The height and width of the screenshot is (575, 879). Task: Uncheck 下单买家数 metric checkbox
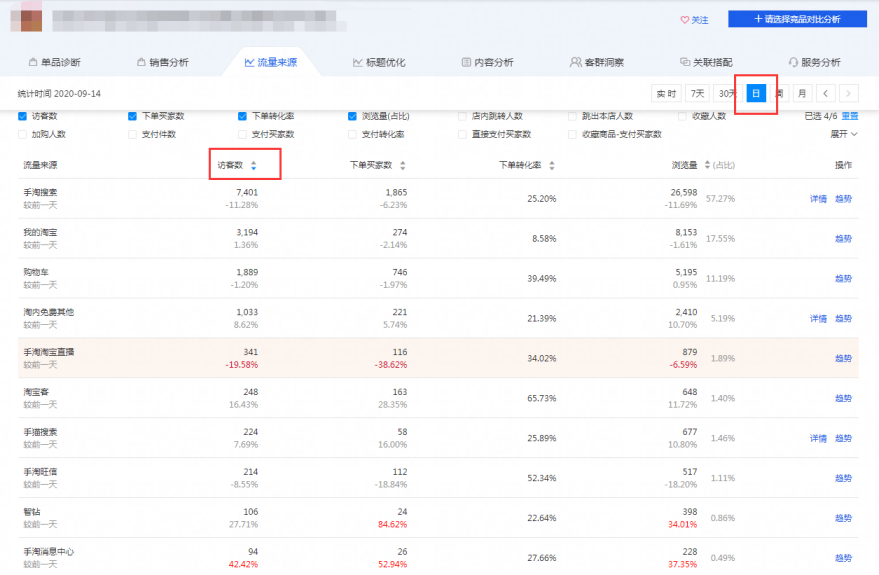pos(132,116)
